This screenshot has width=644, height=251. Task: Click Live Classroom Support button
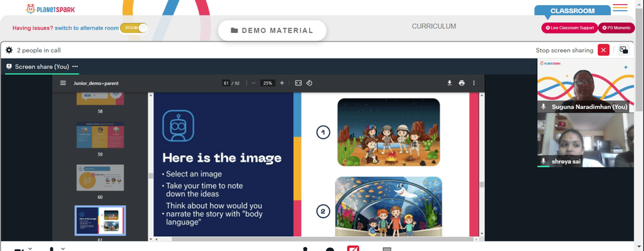569,28
